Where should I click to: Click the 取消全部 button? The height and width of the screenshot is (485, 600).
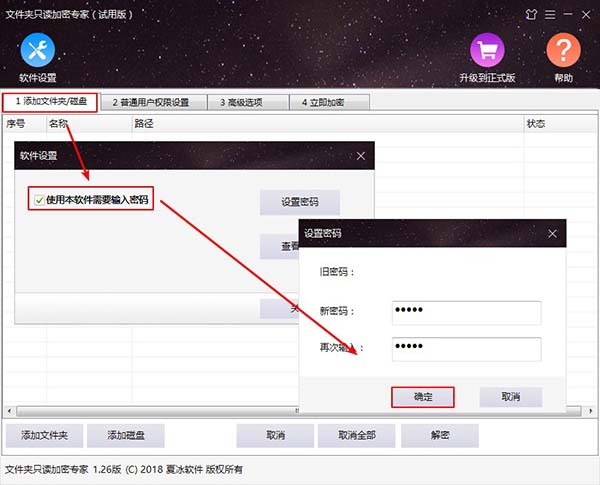pos(356,436)
